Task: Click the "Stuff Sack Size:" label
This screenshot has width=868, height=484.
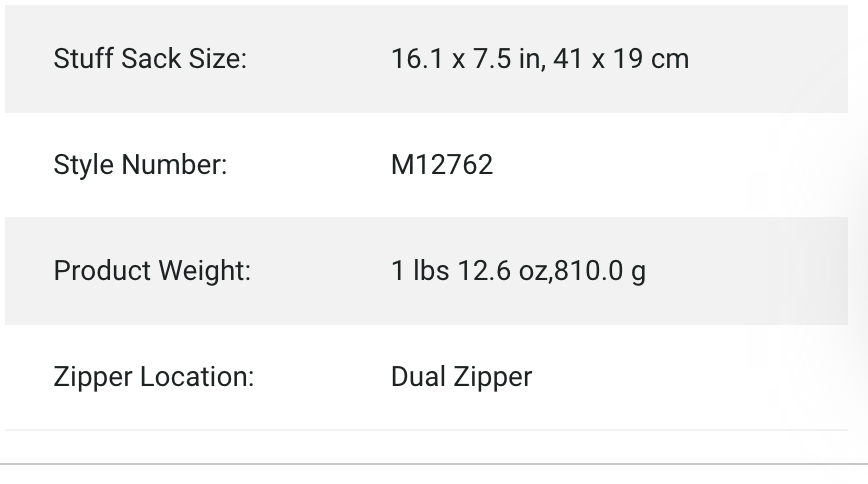Action: (x=149, y=58)
